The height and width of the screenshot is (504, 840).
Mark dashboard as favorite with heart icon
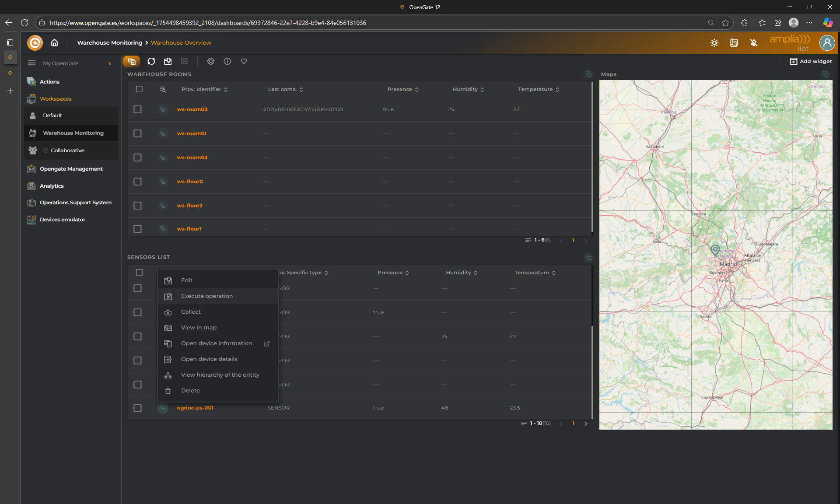pos(244,61)
